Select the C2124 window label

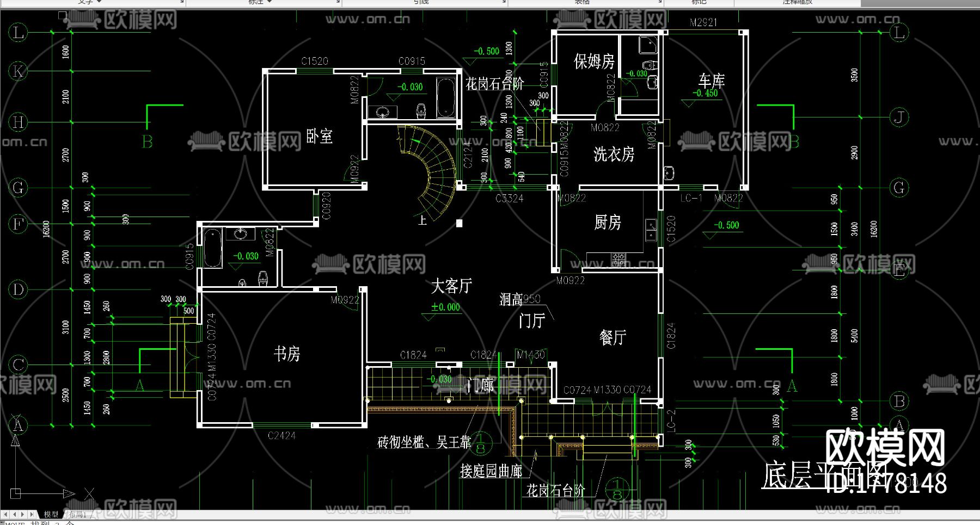tap(467, 154)
